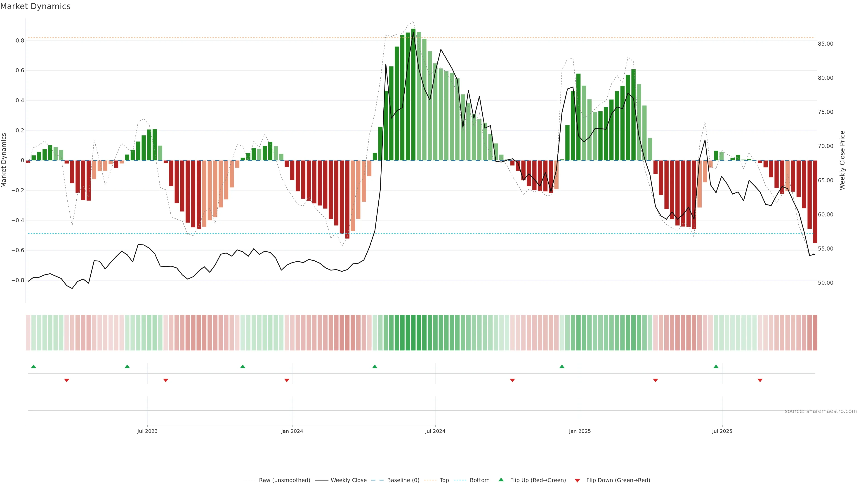The image size is (868, 488).
Task: Toggle the Top legend entry
Action: pos(444,480)
